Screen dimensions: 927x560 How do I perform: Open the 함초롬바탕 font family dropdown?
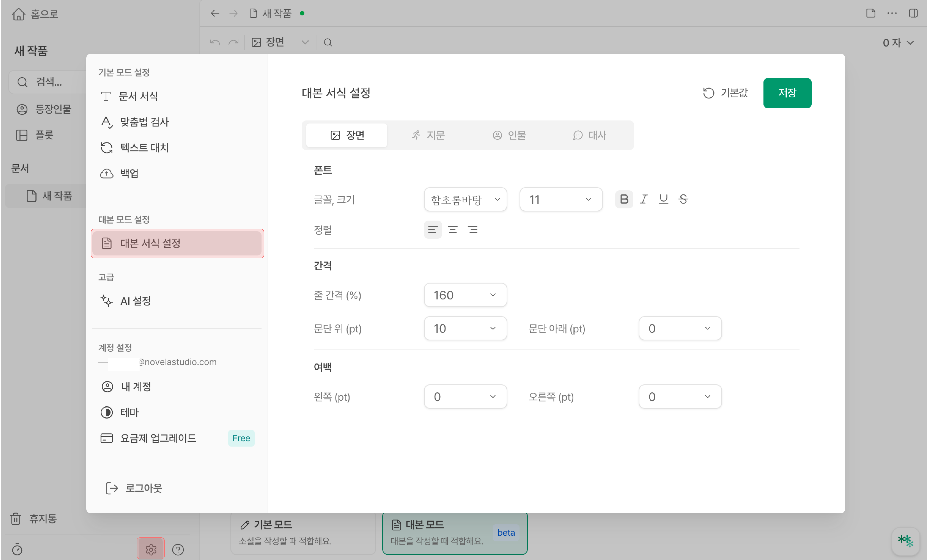pos(465,200)
